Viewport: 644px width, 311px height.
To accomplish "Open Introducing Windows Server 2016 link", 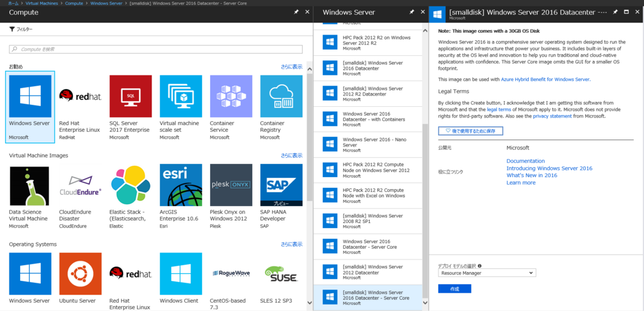I will (549, 168).
